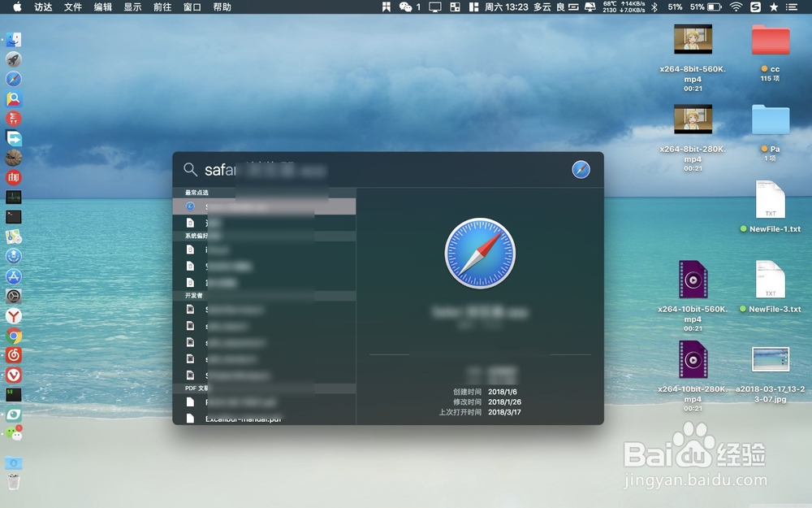Click the 创建时间 2018/1/6 line
Viewport: 812px width, 508px height.
[x=485, y=392]
